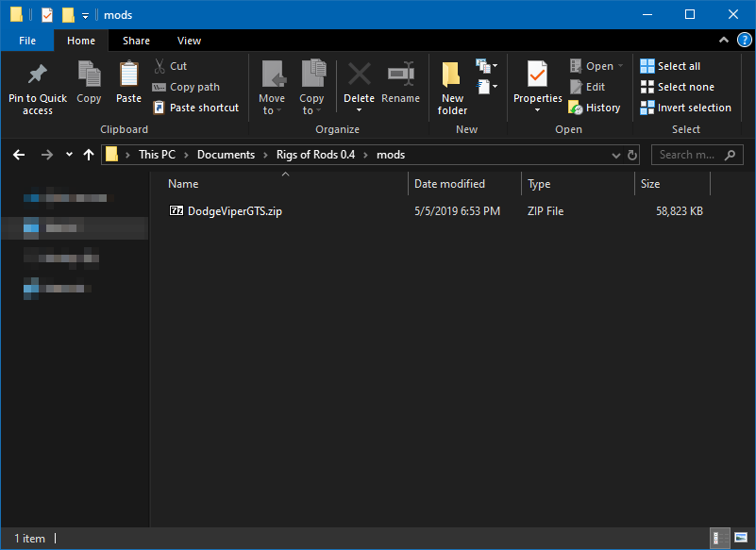
Task: Open Properties from the ribbon
Action: point(537,75)
